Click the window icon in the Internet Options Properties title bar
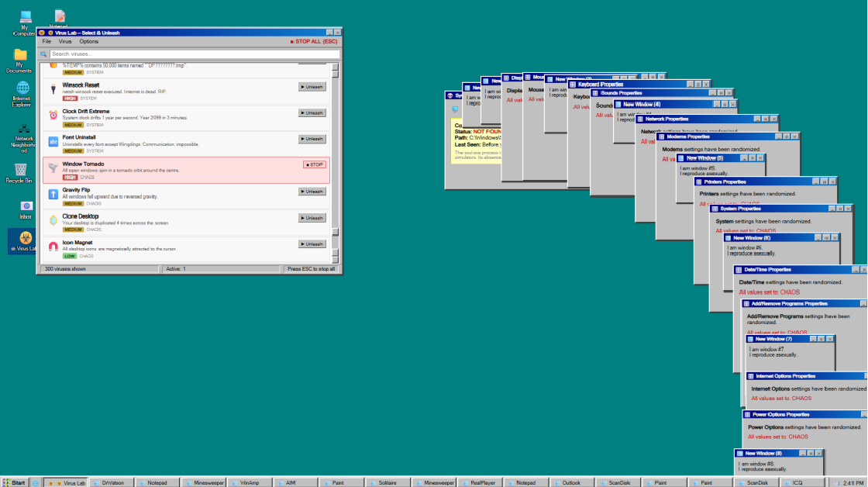 751,376
